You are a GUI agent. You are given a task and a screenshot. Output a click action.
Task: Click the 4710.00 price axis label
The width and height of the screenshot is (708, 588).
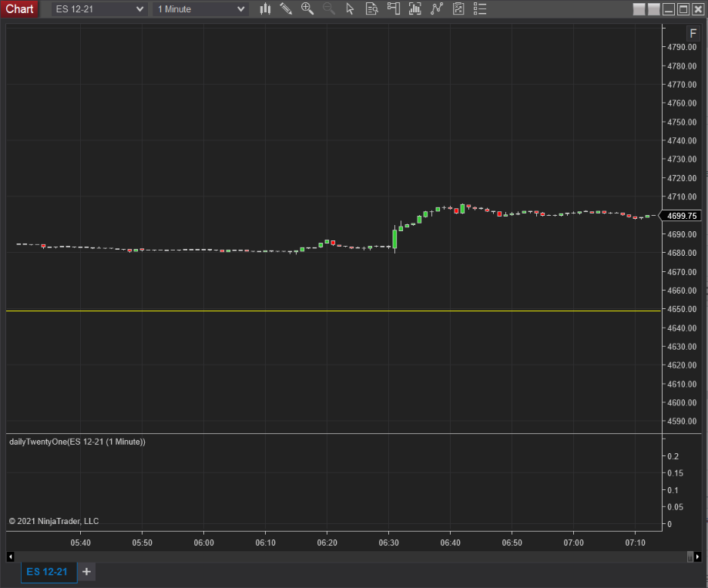coord(682,197)
